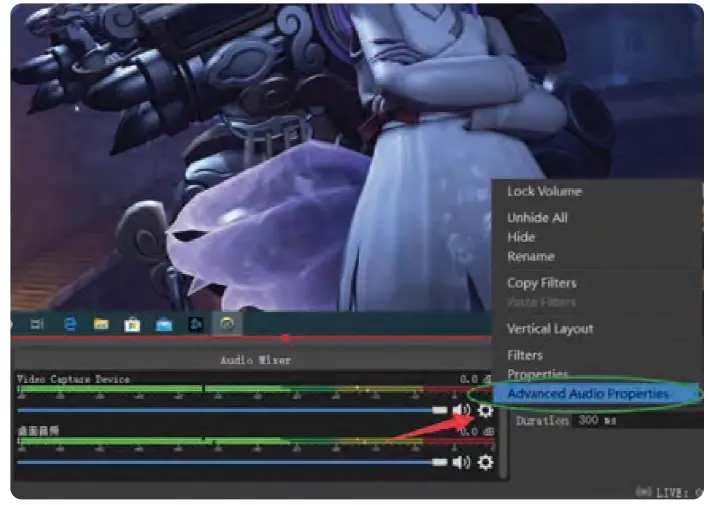Open Microsoft Store from taskbar

click(x=132, y=325)
